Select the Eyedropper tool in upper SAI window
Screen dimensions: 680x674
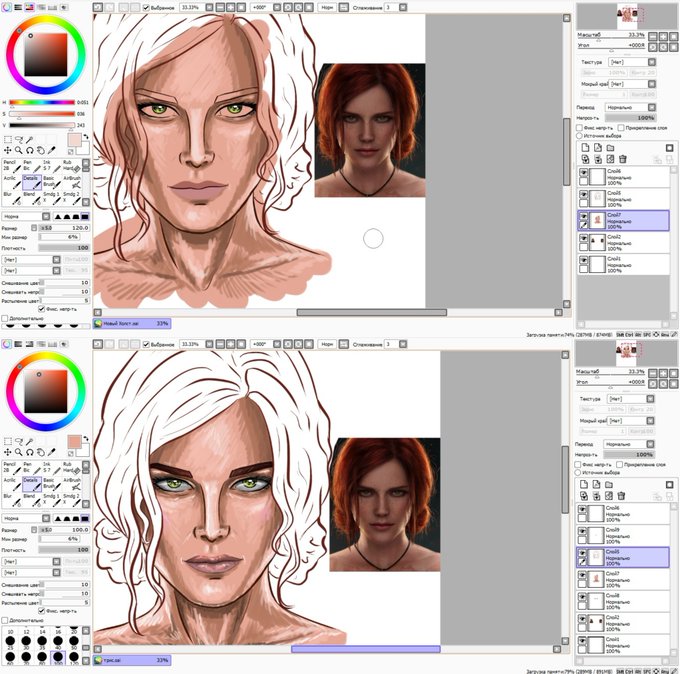coord(51,150)
